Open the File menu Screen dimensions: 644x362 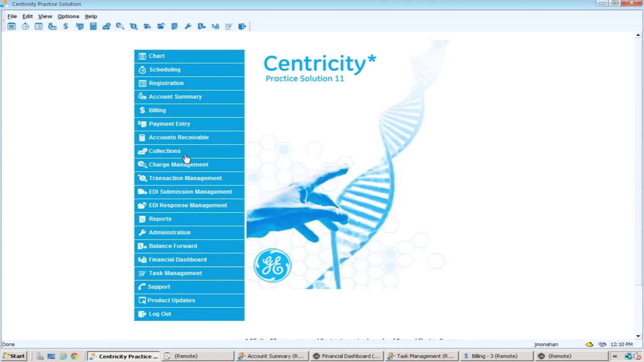[12, 16]
